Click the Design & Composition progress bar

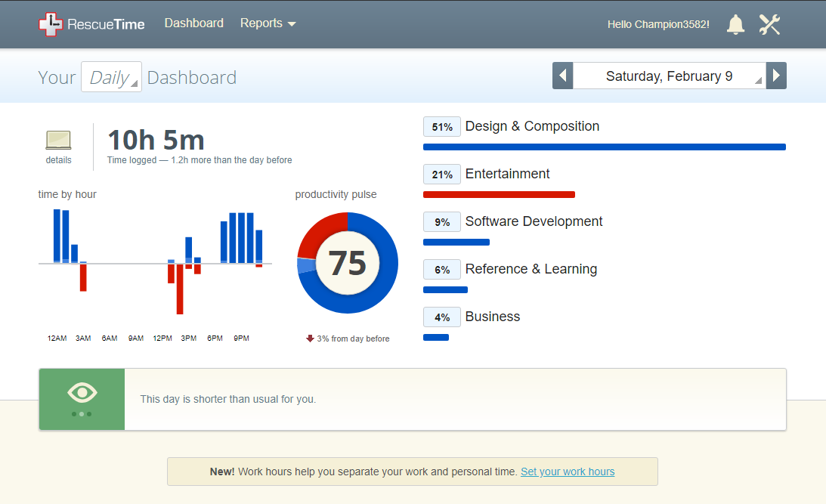pyautogui.click(x=604, y=147)
